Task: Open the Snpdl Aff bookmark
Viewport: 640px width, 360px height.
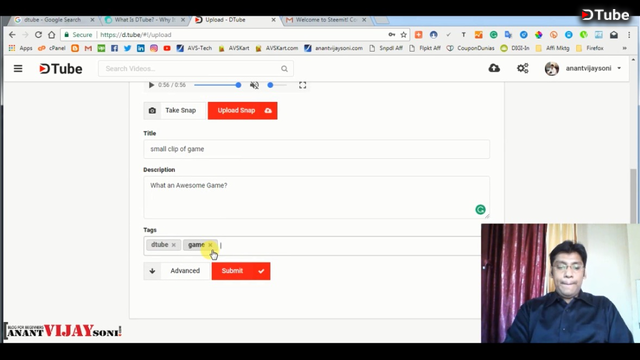Action: pos(385,48)
